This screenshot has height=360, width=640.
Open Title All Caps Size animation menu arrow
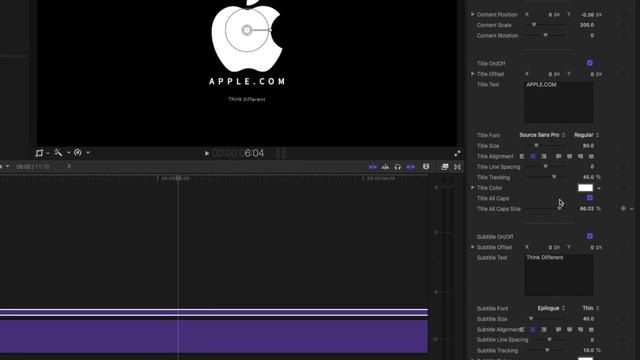click(x=631, y=209)
